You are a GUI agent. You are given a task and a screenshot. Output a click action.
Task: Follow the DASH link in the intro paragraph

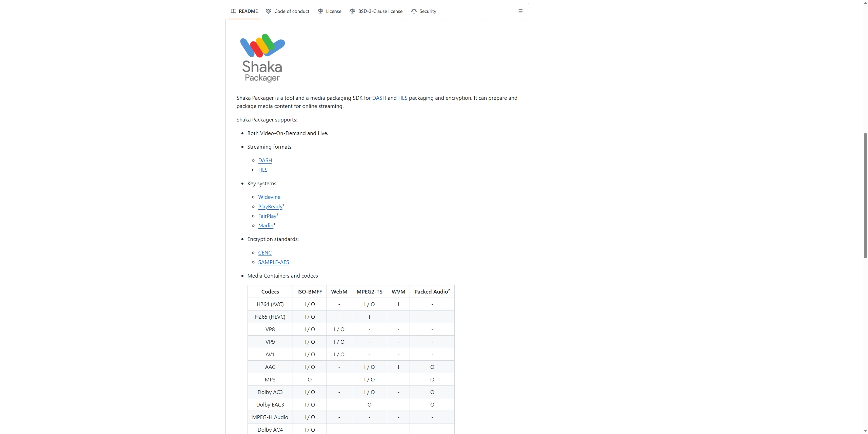click(x=379, y=98)
